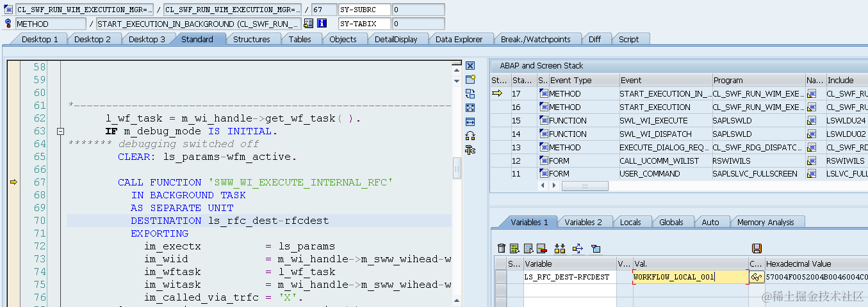Click the headphones services-of-tool icon
The width and height of the screenshot is (868, 307).
(470, 136)
